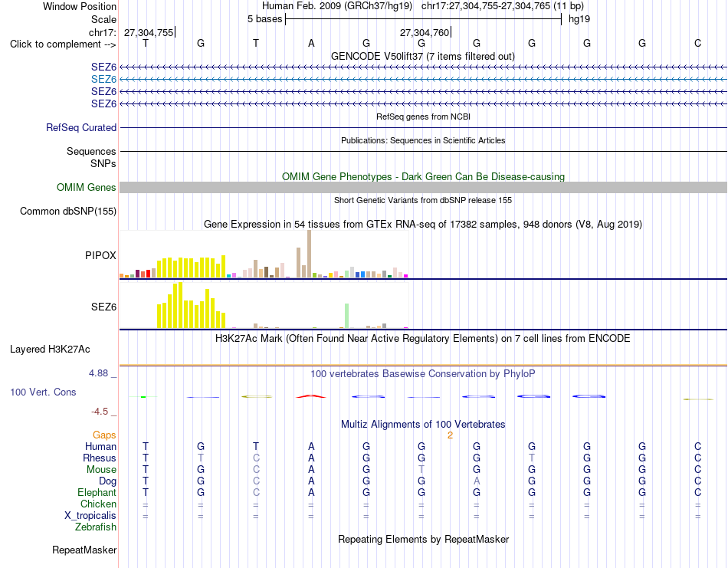Click the 'Chicken' alignment row label

[98, 504]
